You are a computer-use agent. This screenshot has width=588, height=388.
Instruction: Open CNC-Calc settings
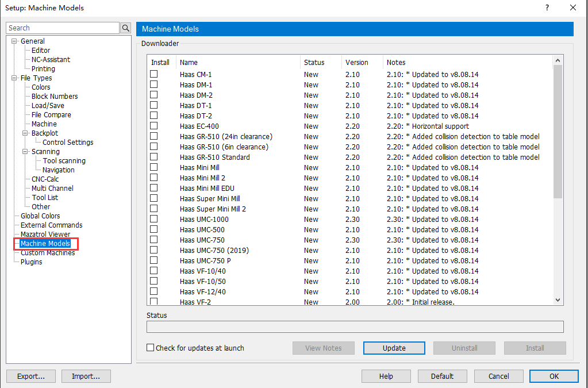(45, 179)
